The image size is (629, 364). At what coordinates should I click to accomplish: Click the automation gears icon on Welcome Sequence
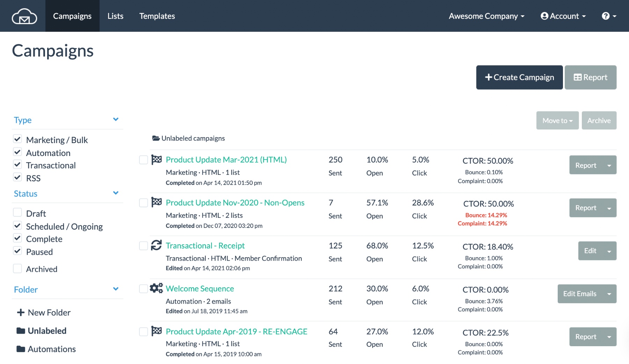pos(157,288)
